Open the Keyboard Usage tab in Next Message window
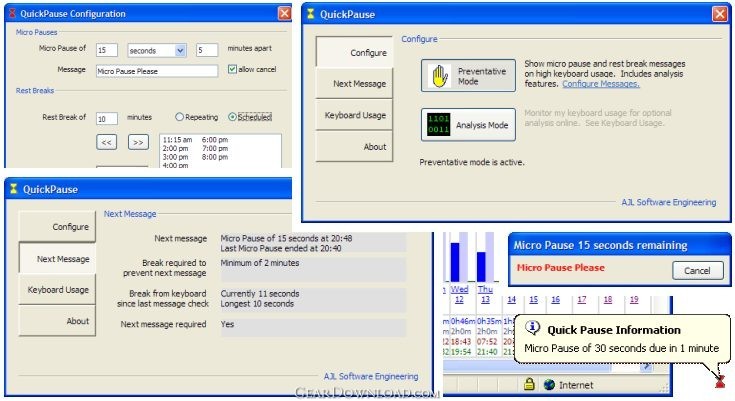This screenshot has height=401, width=735. tap(58, 290)
